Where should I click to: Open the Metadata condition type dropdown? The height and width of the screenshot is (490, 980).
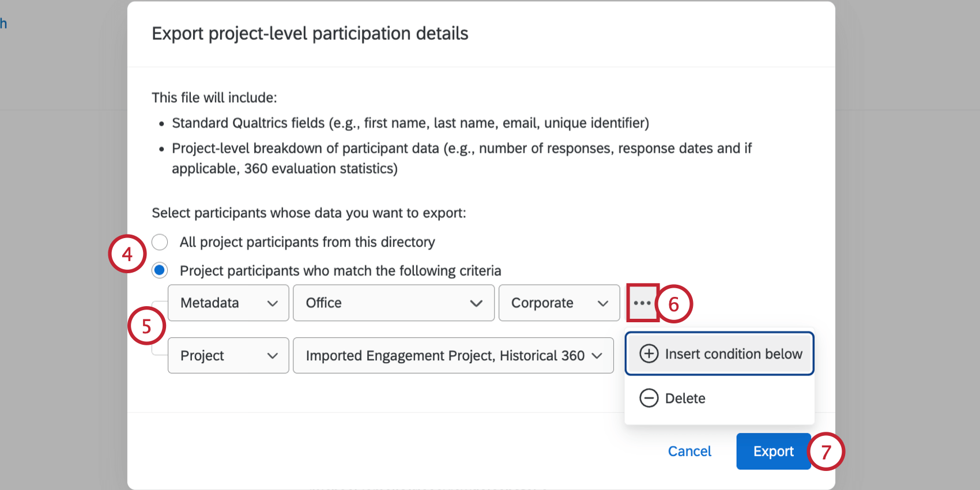click(228, 303)
